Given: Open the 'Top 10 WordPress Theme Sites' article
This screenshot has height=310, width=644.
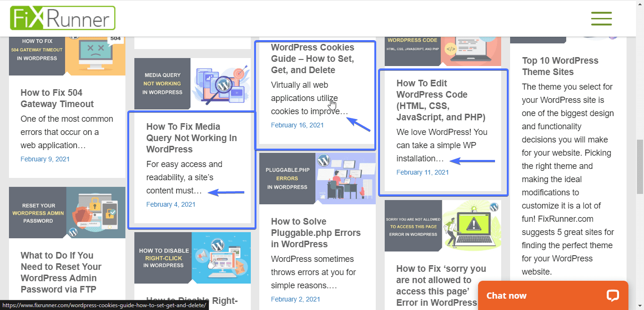Looking at the screenshot, I should pos(560,66).
